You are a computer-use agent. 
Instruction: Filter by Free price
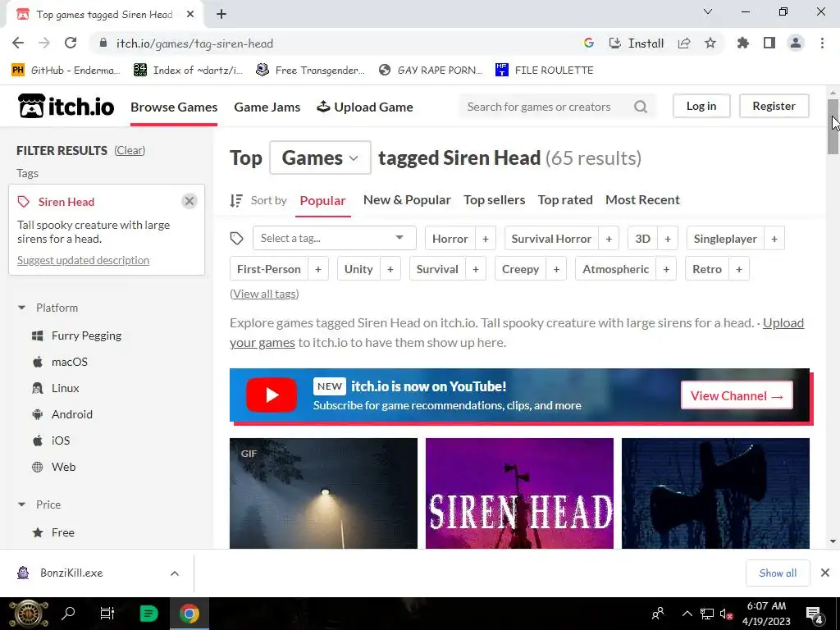point(53,533)
